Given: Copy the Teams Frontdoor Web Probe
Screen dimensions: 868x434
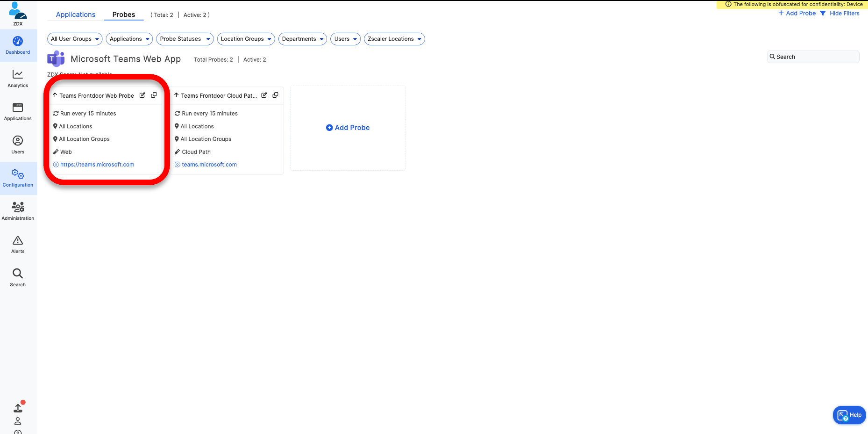Looking at the screenshot, I should (154, 95).
